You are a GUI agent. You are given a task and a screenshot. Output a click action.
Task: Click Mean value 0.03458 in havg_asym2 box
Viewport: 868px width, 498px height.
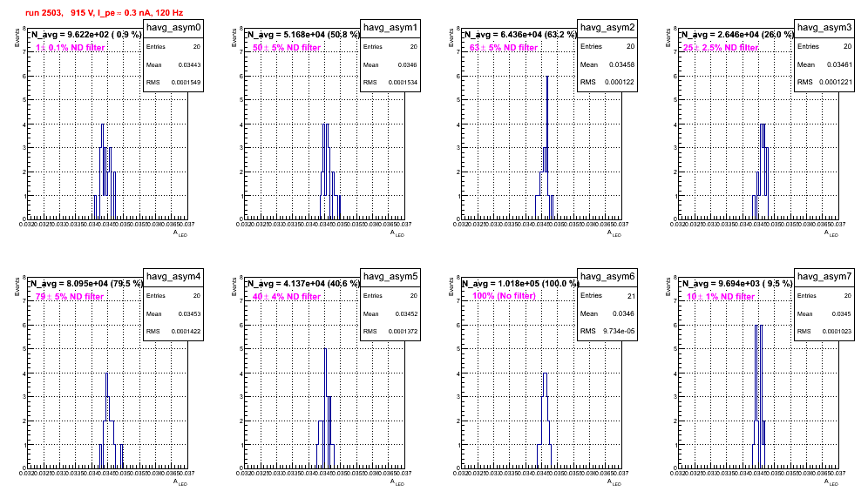(622, 64)
